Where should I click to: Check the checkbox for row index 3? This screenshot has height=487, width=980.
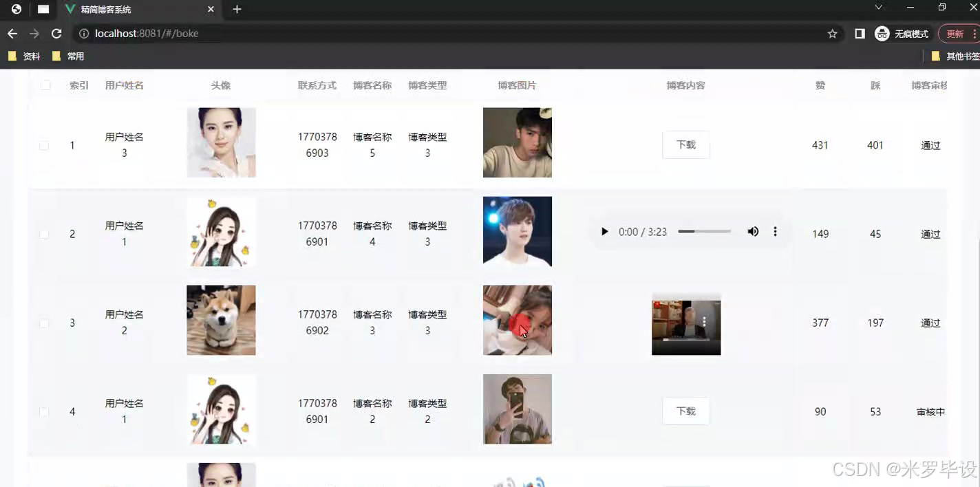(44, 323)
